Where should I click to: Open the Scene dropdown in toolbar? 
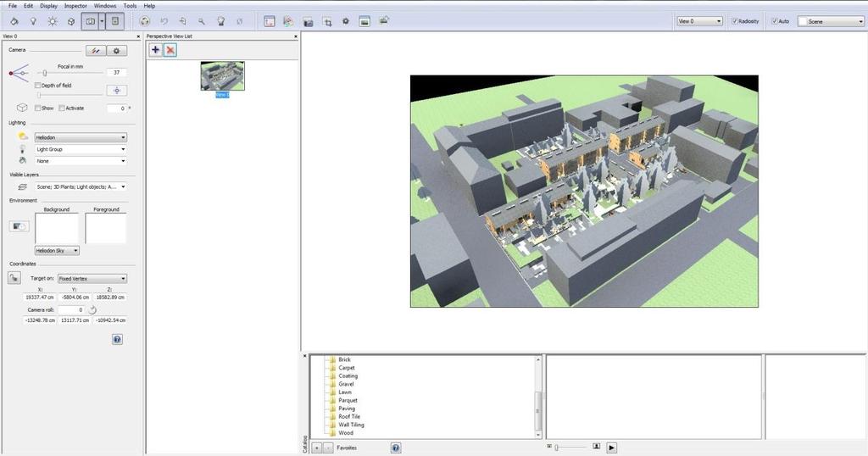point(831,21)
